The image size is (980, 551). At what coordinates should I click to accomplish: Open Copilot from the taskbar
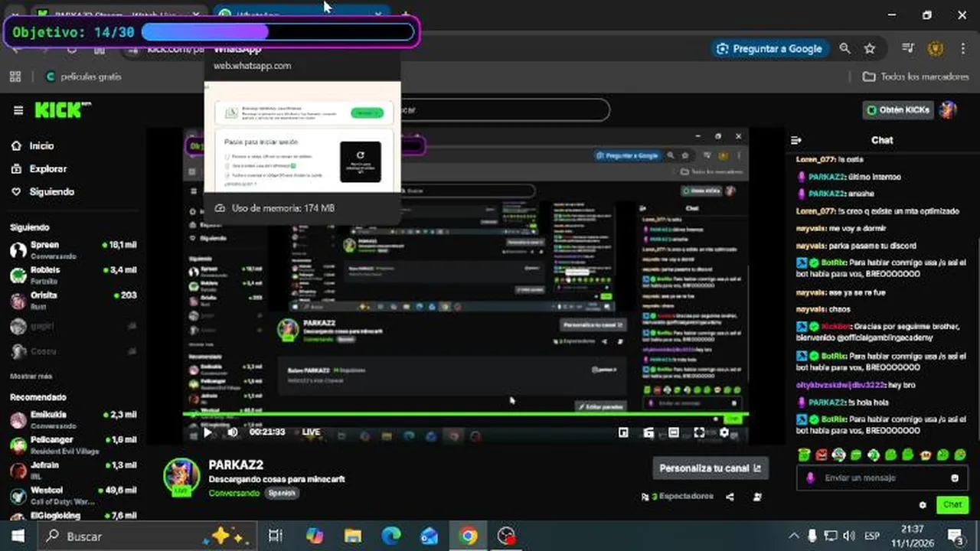tap(314, 536)
